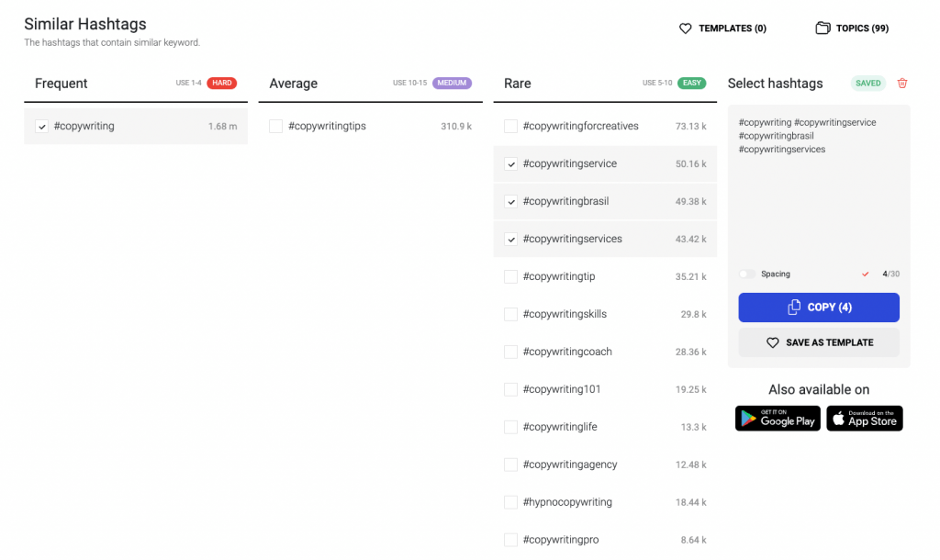This screenshot has width=940, height=560.
Task: Click the red HARD difficulty badge
Action: tap(222, 84)
